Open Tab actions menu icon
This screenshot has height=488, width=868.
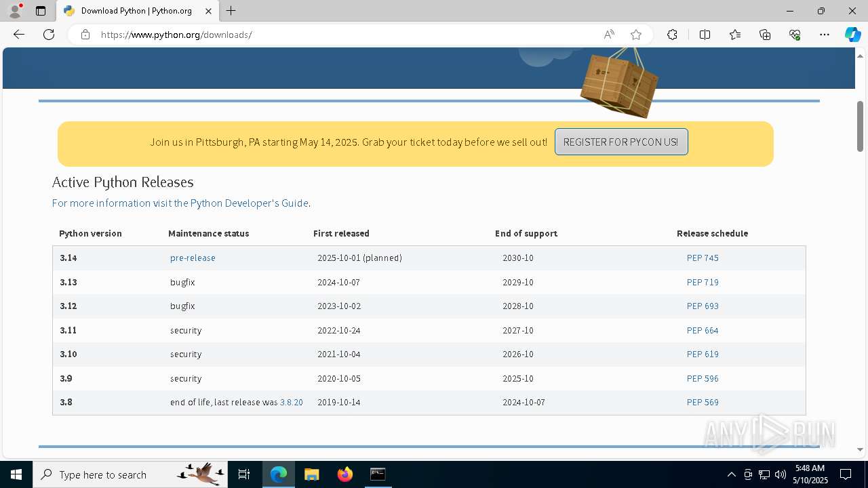coord(41,11)
